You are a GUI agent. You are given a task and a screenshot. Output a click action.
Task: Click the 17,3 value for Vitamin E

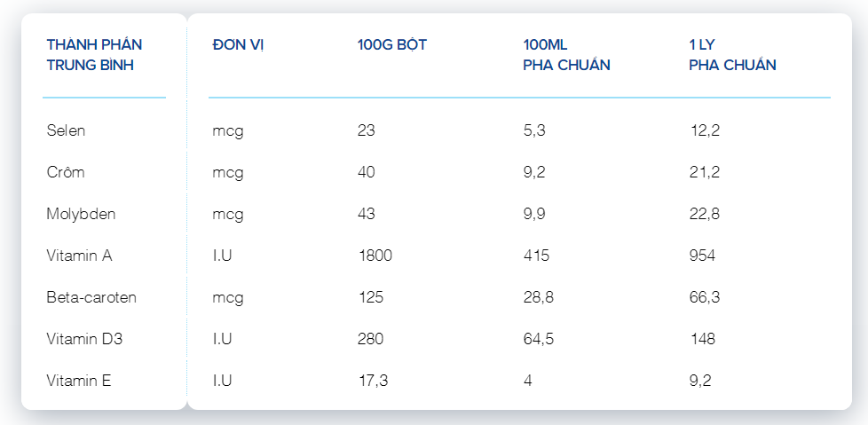(x=373, y=381)
